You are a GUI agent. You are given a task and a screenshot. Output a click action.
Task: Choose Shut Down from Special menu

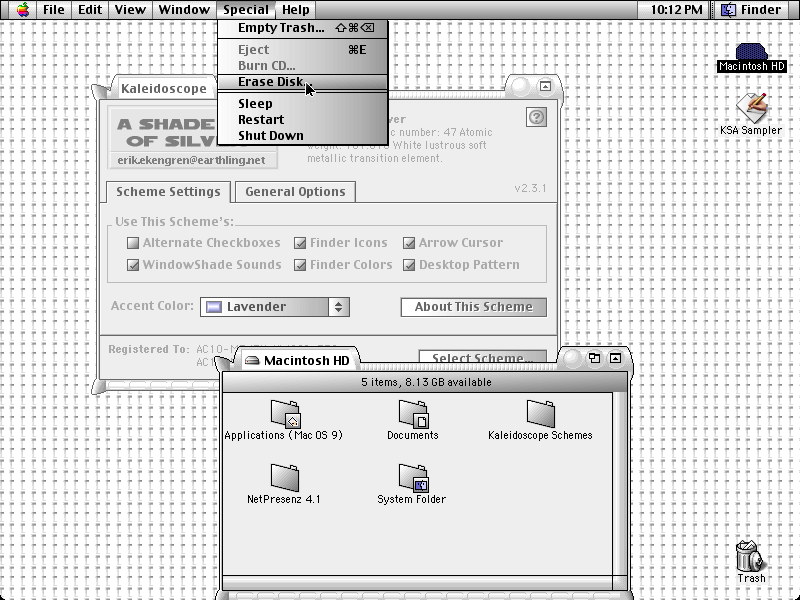pyautogui.click(x=303, y=136)
